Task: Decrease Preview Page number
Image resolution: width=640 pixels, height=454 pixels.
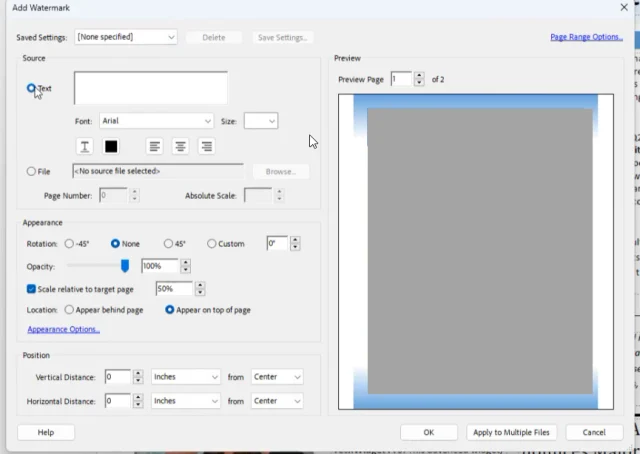Action: coord(419,82)
